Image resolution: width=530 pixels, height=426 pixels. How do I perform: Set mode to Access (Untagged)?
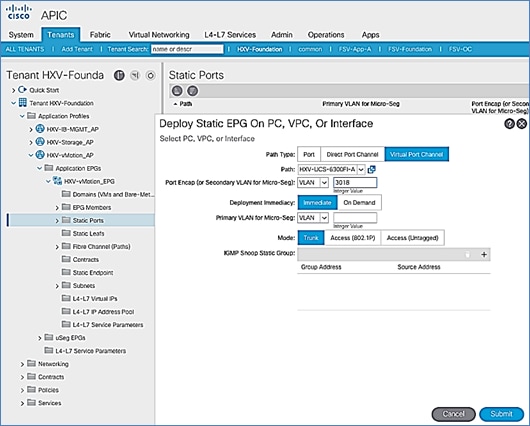pyautogui.click(x=412, y=238)
